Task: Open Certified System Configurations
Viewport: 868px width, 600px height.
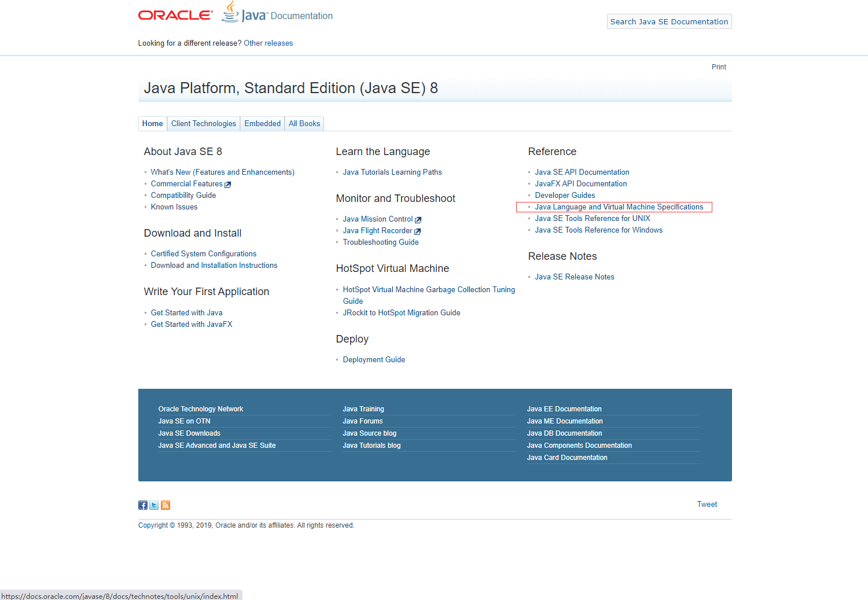Action: coord(204,254)
